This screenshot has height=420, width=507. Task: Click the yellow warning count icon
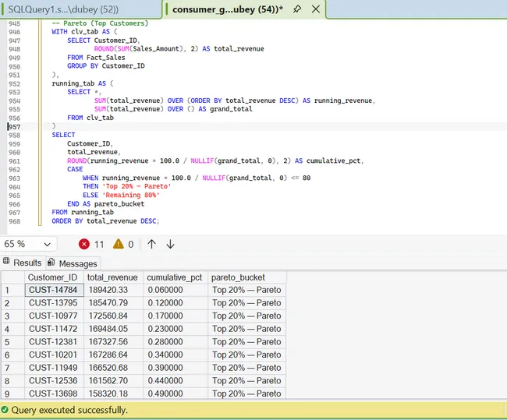(x=119, y=244)
